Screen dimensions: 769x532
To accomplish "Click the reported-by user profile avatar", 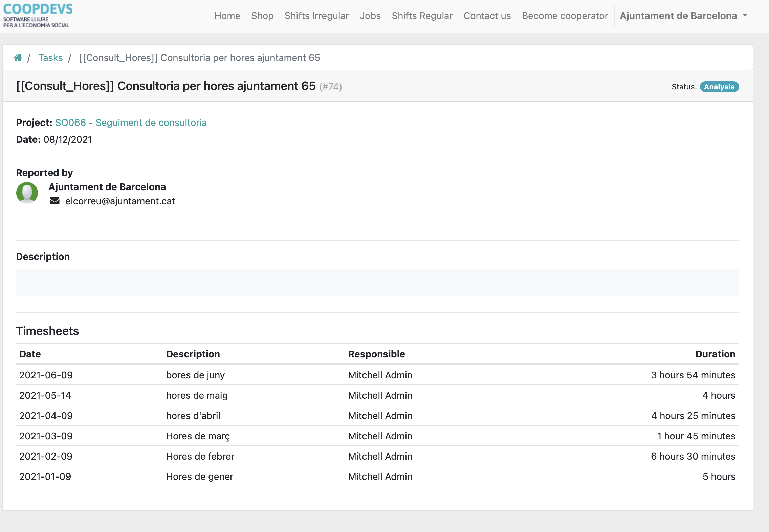I will (28, 194).
